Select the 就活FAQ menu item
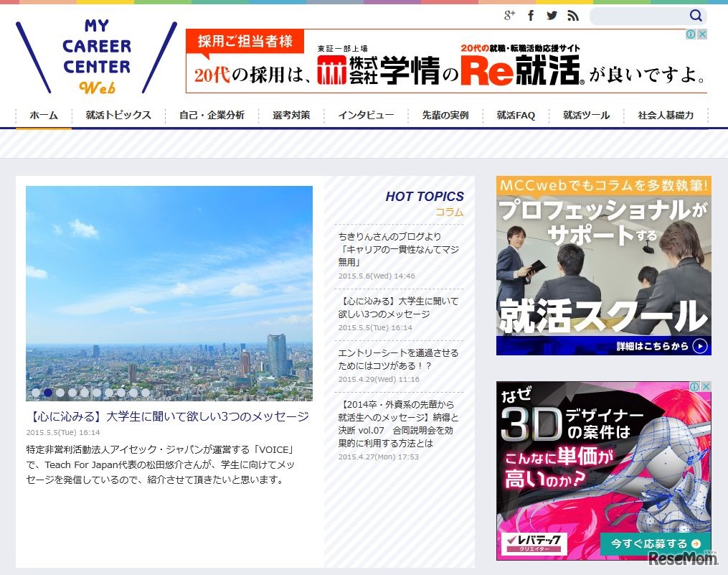Viewport: 728px width, 575px height. [x=516, y=115]
